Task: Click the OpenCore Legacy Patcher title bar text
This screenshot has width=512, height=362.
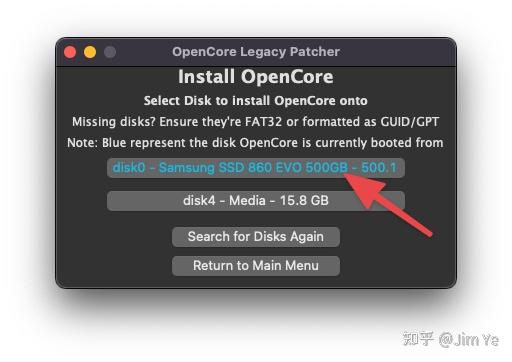Action: (x=256, y=52)
